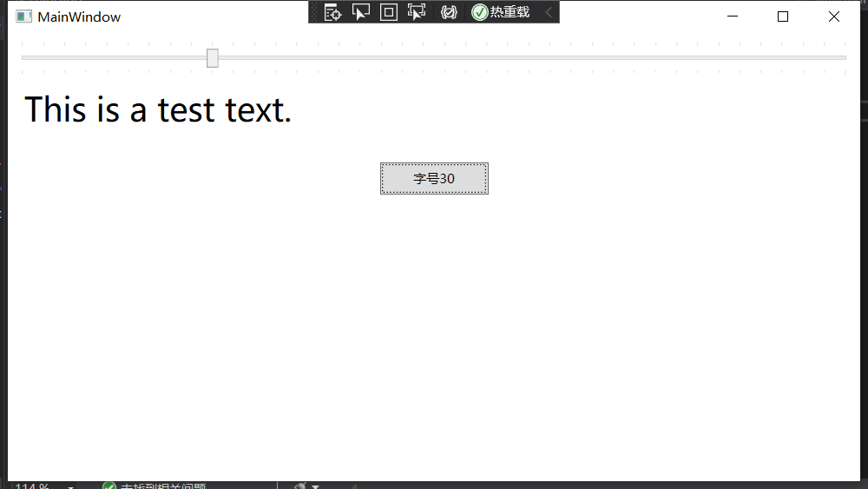
Task: Click the 热重载 hot reload indicator
Action: (x=501, y=12)
